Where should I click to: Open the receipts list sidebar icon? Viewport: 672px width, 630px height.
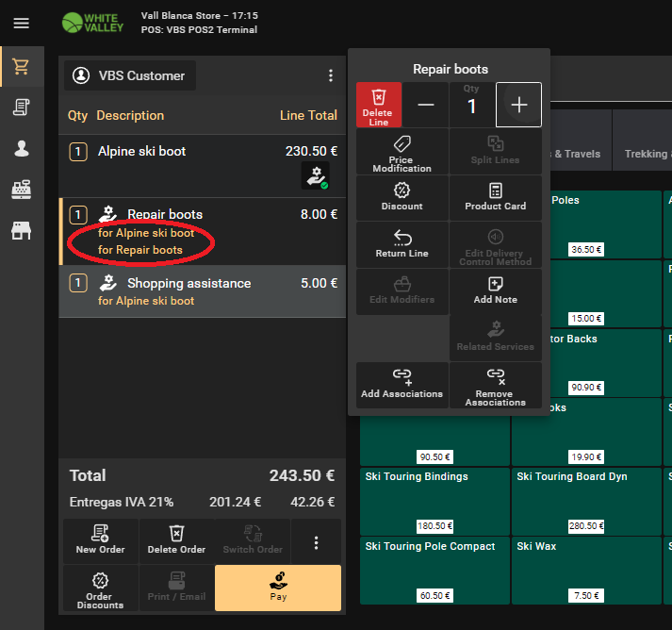[x=21, y=108]
